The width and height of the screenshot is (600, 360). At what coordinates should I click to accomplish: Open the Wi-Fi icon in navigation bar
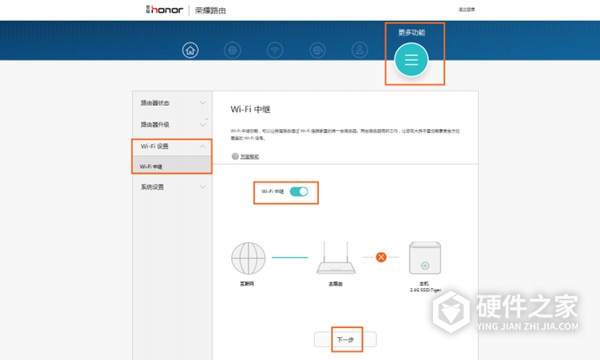(x=275, y=50)
